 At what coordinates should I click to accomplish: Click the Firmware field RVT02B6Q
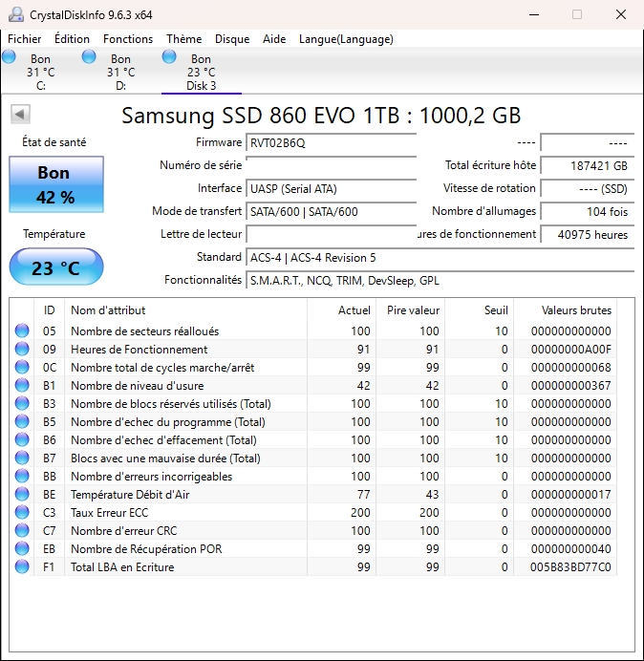331,143
